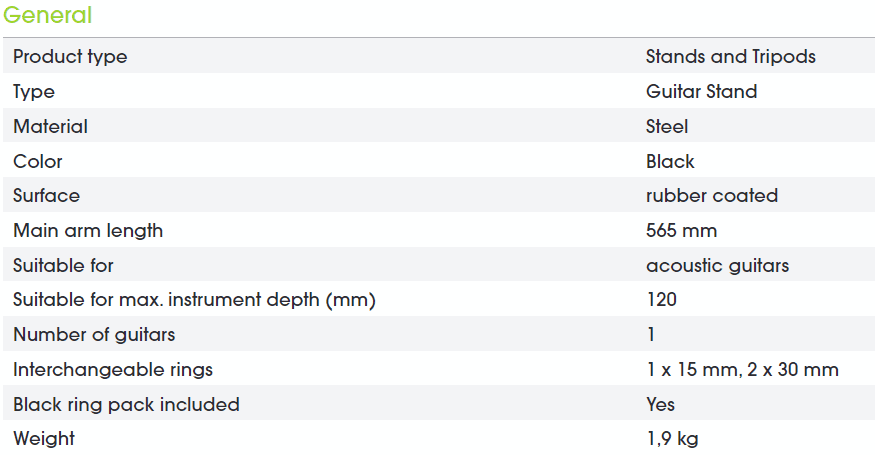This screenshot has width=875, height=455.
Task: Click the 120 depth value
Action: [x=661, y=300]
